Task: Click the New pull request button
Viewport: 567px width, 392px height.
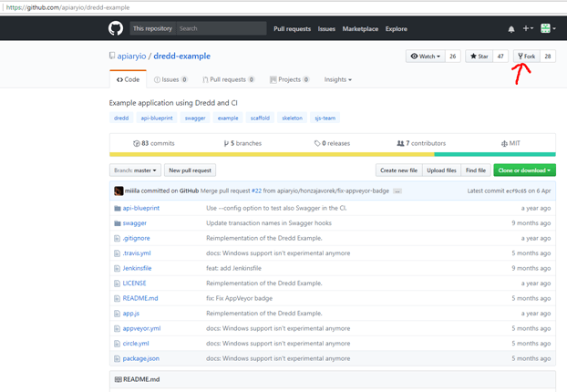Action: pyautogui.click(x=190, y=170)
